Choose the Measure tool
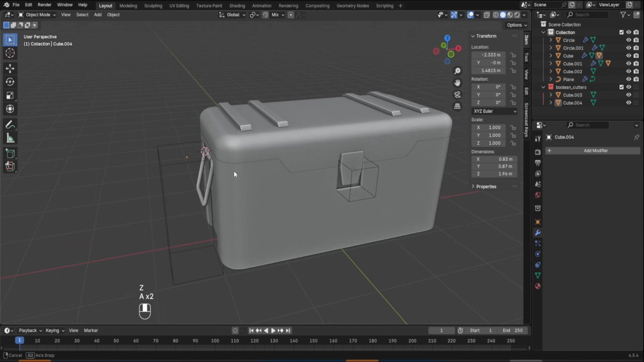 click(10, 138)
